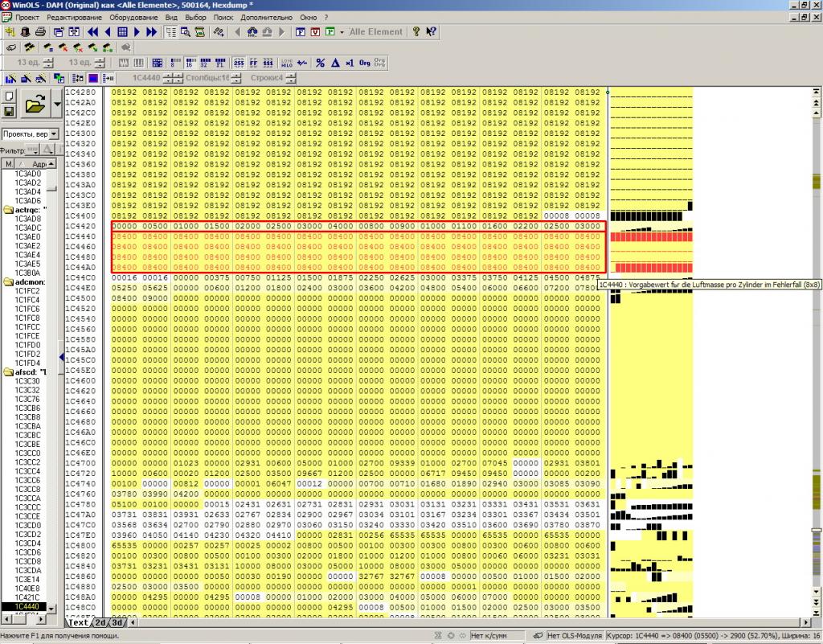Switch to float (FL) view mode
Image resolution: width=823 pixels, height=644 pixels.
coord(220,63)
